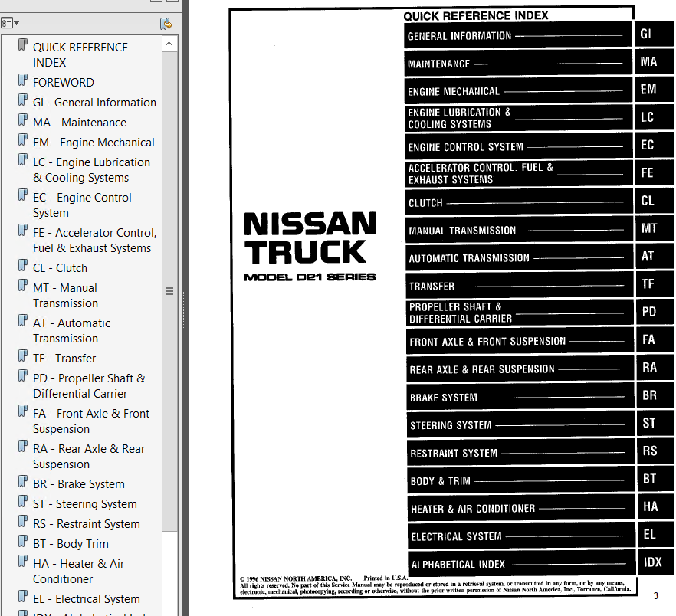Click the bookmark icon beside EL - Electrical System

tap(23, 597)
